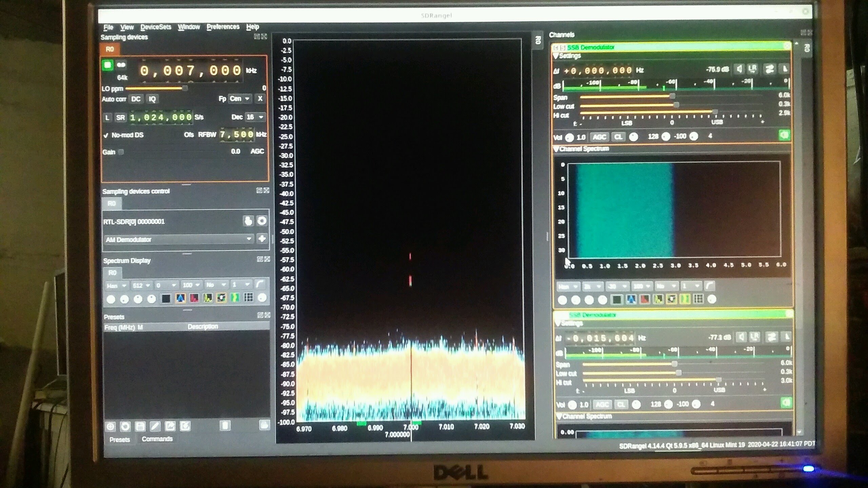The image size is (868, 488).
Task: Click the green start/stop acquisition button
Action: (108, 65)
